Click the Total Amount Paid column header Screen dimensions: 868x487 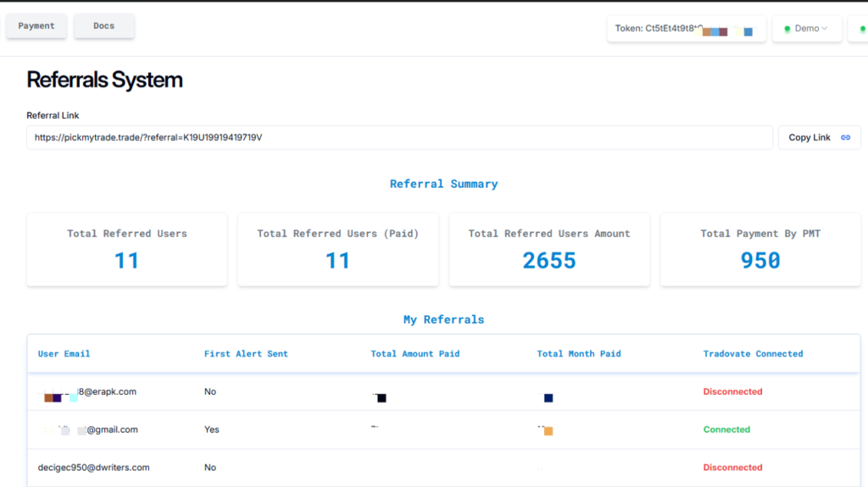coord(415,354)
